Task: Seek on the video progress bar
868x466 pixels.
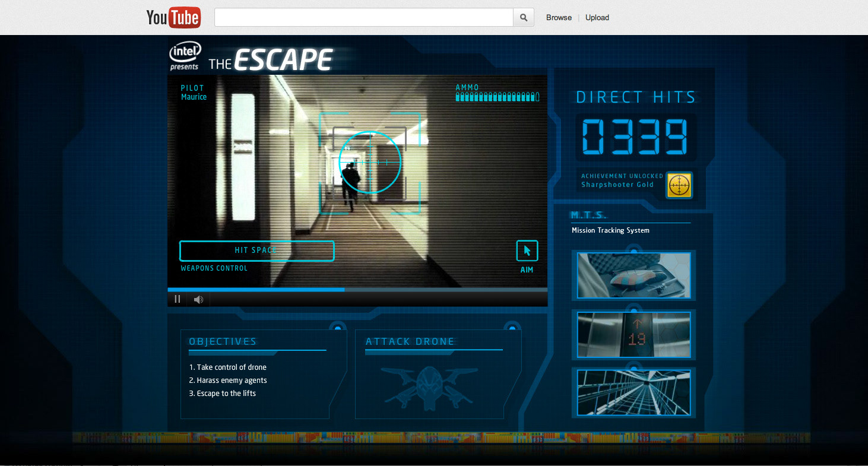Action: pos(357,289)
